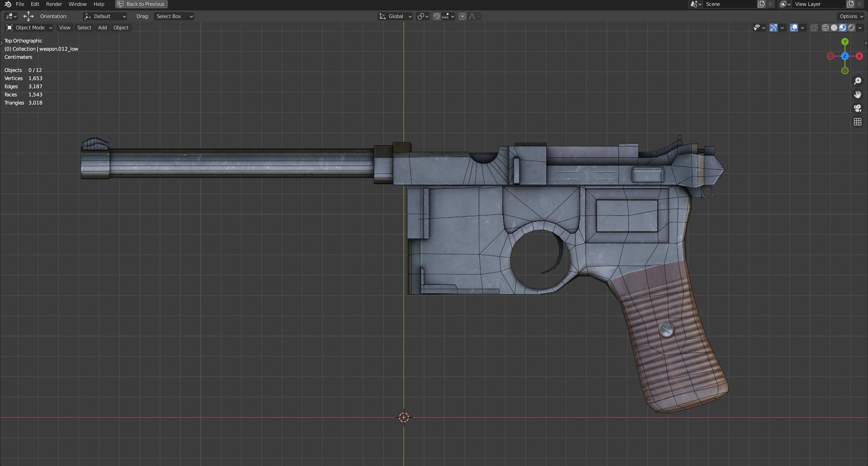Open the Global transform orientation dropdown

(x=396, y=16)
